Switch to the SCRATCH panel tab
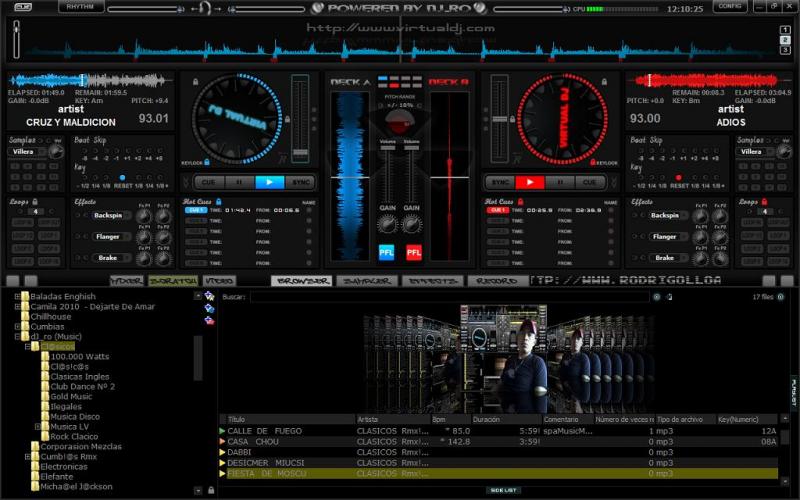This screenshot has height=500, width=800. point(173,281)
